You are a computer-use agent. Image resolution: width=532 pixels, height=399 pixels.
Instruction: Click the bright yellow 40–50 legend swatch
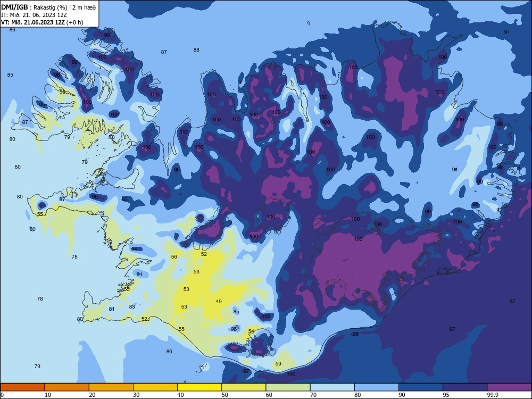pyautogui.click(x=199, y=387)
